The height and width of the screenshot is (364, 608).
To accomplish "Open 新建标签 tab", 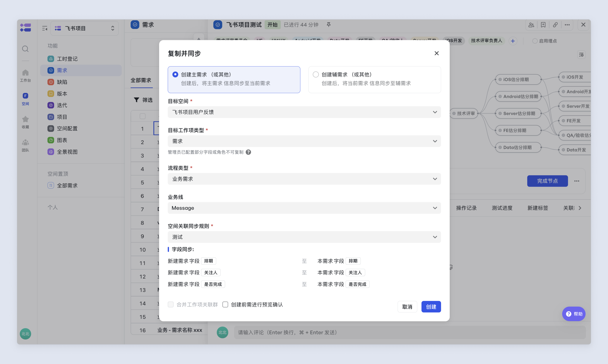I will click(538, 208).
